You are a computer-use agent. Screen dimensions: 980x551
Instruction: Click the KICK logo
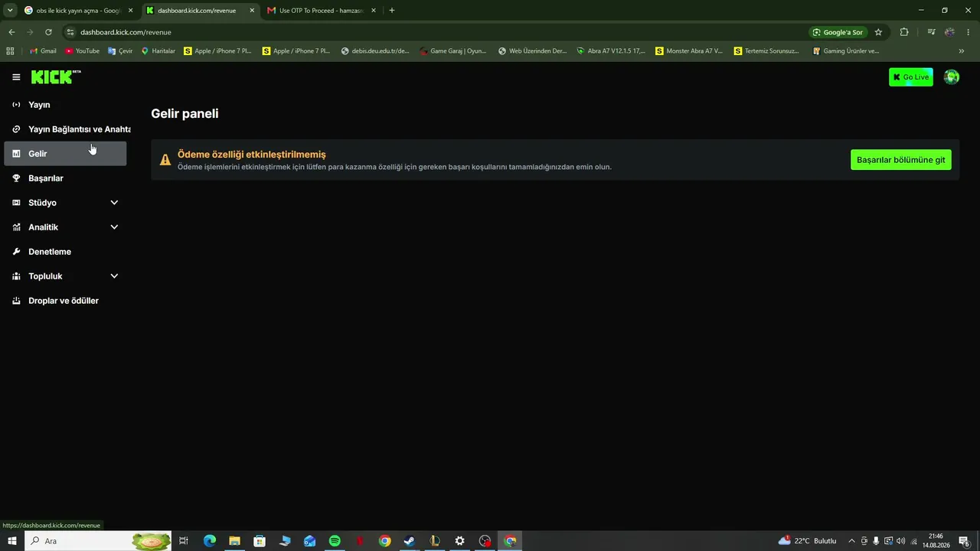pos(55,77)
